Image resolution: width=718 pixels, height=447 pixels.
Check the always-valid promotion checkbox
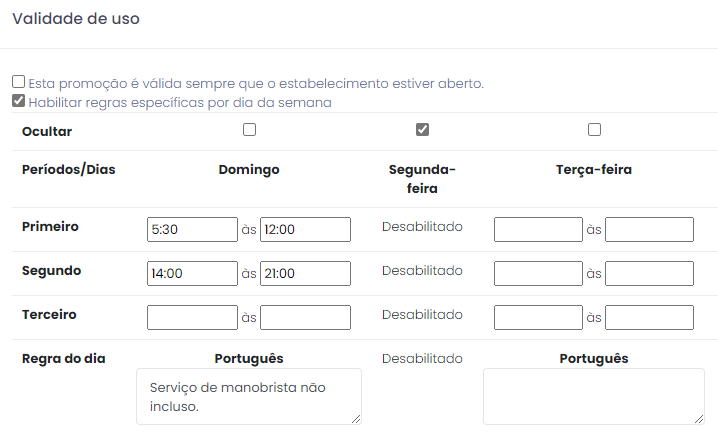tap(18, 82)
